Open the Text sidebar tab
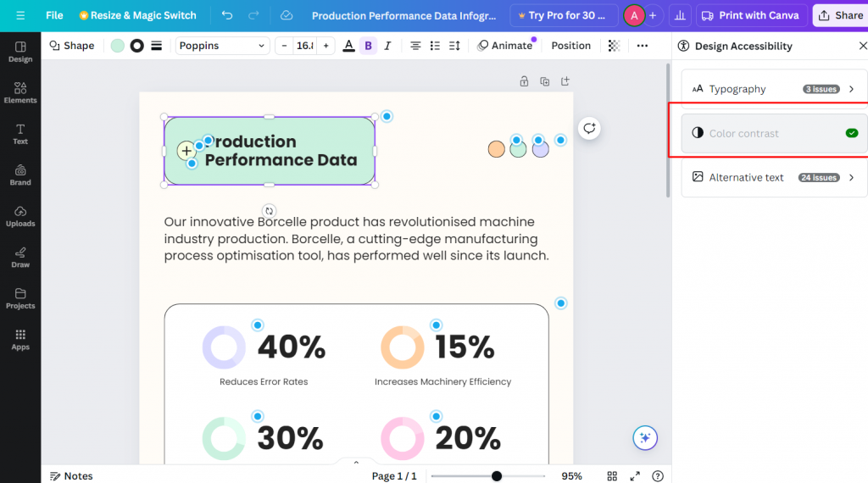868x483 pixels. click(20, 134)
